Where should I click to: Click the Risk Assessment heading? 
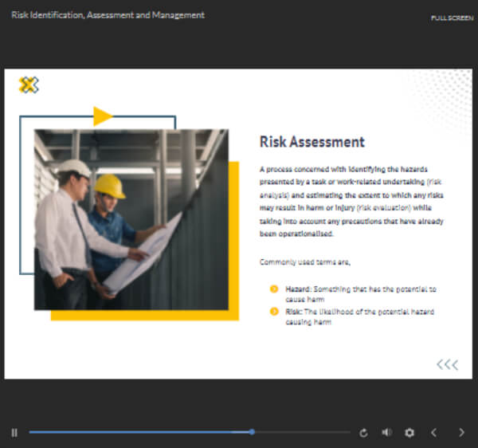coord(312,142)
